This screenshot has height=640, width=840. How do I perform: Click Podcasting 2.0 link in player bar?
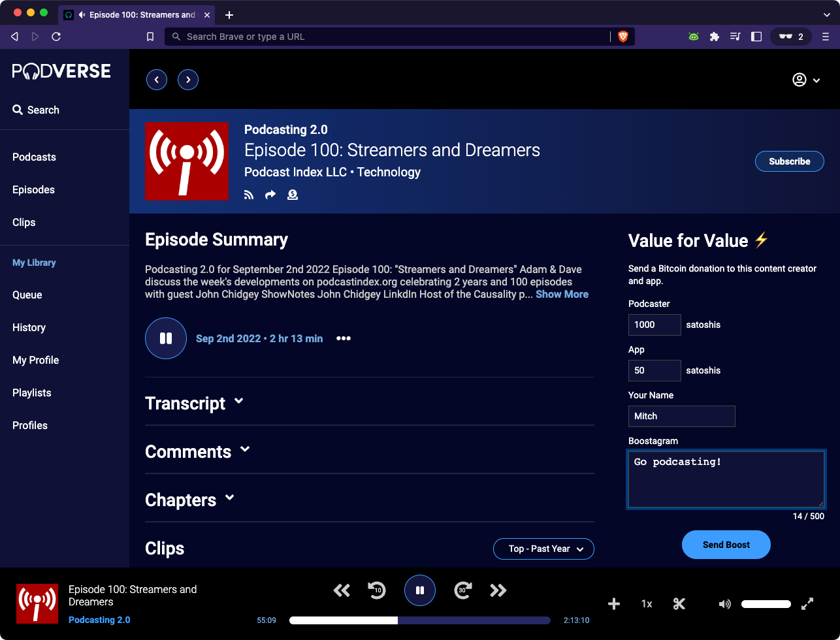point(99,620)
